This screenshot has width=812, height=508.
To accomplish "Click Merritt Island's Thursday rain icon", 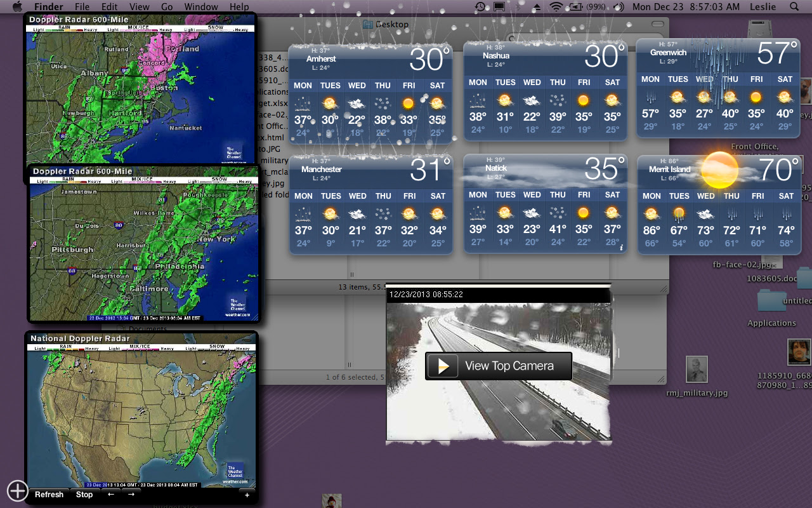I will tap(731, 213).
